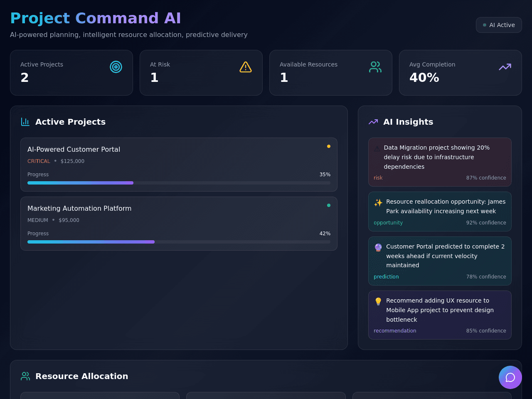The width and height of the screenshot is (532, 399).
Task: Click the AI Insights heading text
Action: point(408,122)
